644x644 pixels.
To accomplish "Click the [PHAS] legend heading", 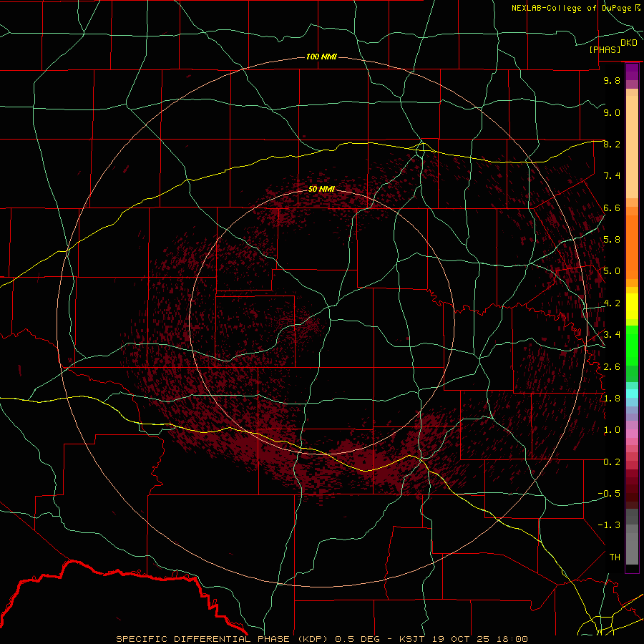I will coord(605,49).
